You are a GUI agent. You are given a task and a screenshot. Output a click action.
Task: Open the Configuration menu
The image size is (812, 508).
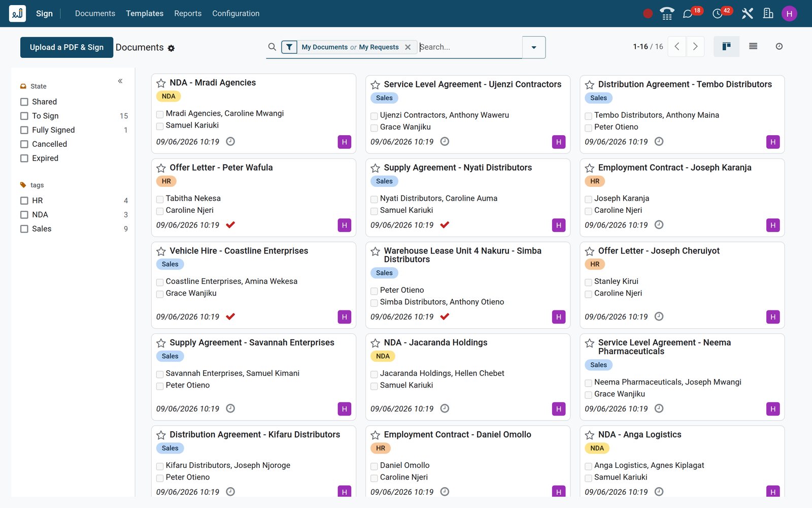[x=235, y=14]
